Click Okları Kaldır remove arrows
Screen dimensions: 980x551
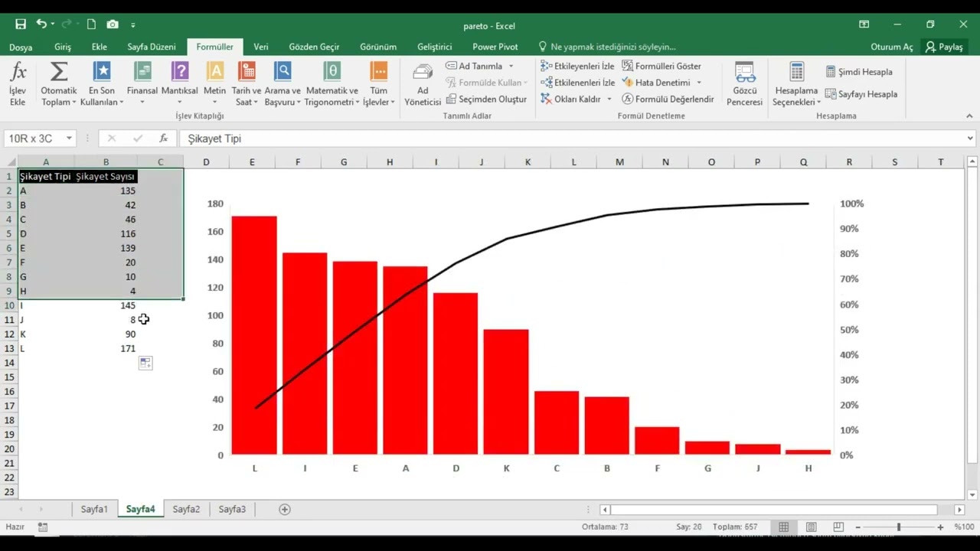(x=571, y=99)
